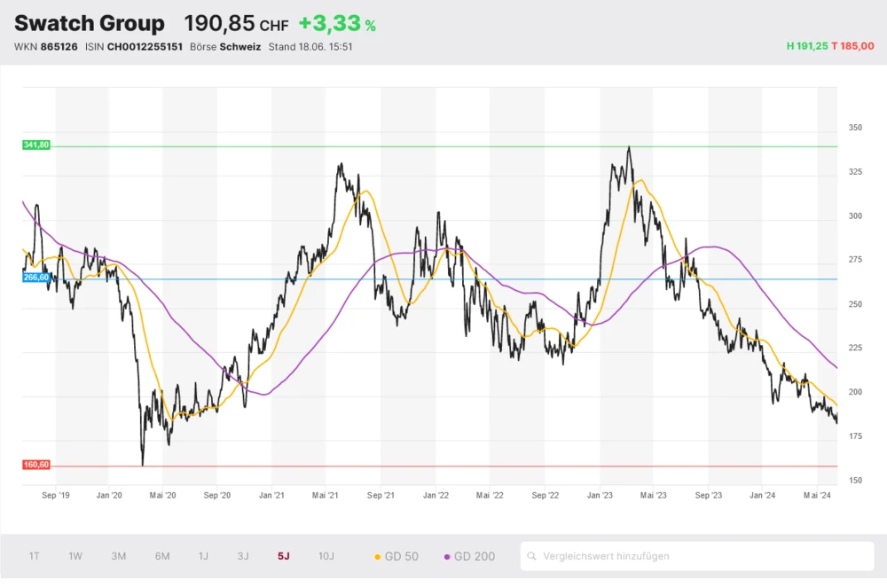Click the search magnifier icon
Screen dimensions: 887x588
[x=532, y=556]
